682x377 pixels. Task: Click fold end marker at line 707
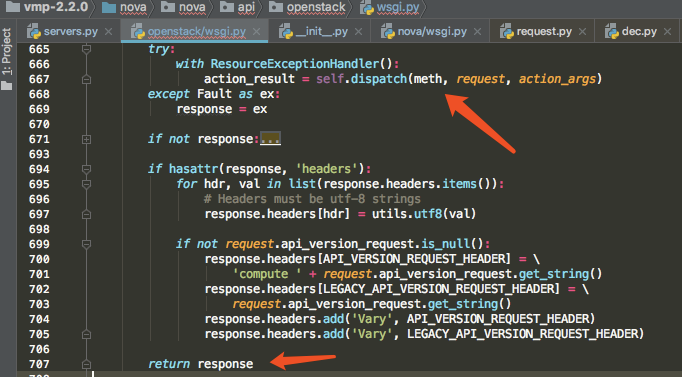[86, 364]
